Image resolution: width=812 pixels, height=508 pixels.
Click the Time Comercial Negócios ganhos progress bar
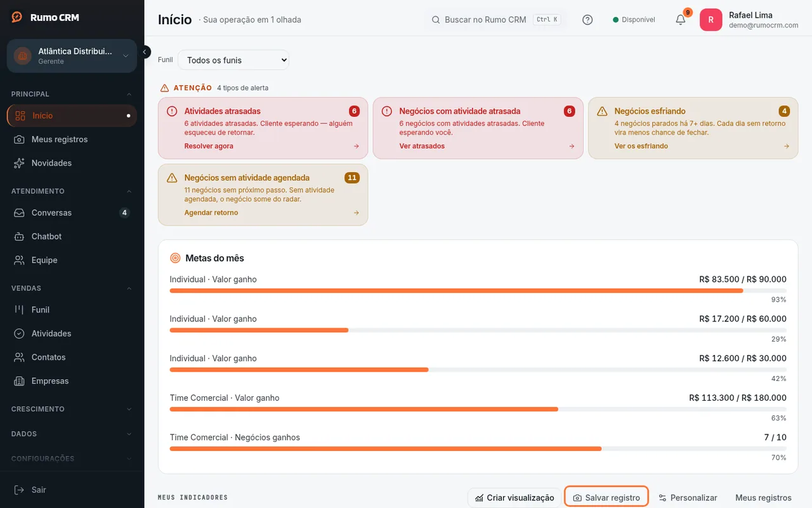(478, 448)
